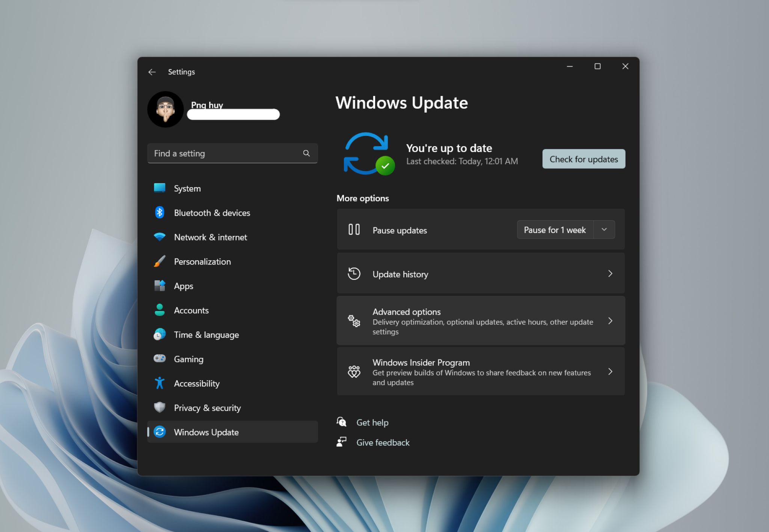Open Windows Insider Program

click(481, 371)
